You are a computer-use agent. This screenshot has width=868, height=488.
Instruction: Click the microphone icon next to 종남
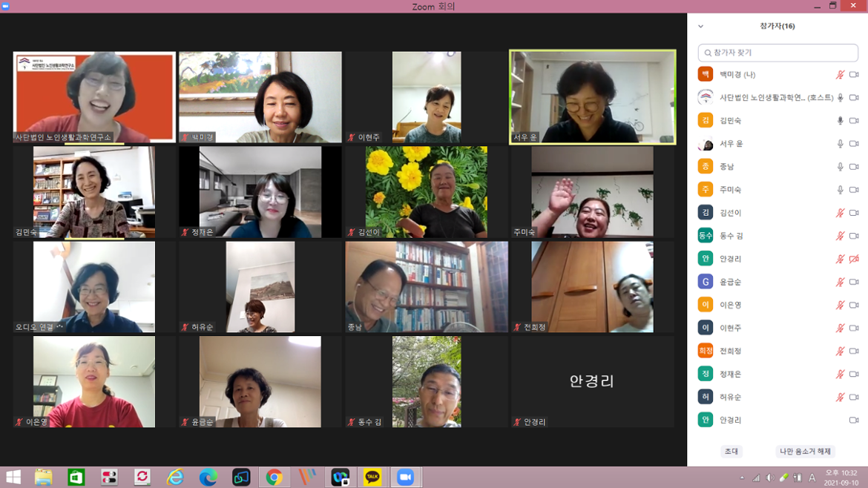coord(840,167)
